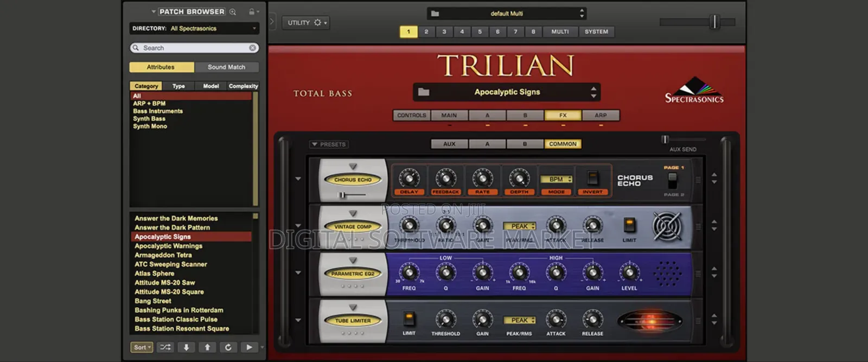The height and width of the screenshot is (362, 868).
Task: Open the patch browser zoom magnifier
Action: [233, 11]
